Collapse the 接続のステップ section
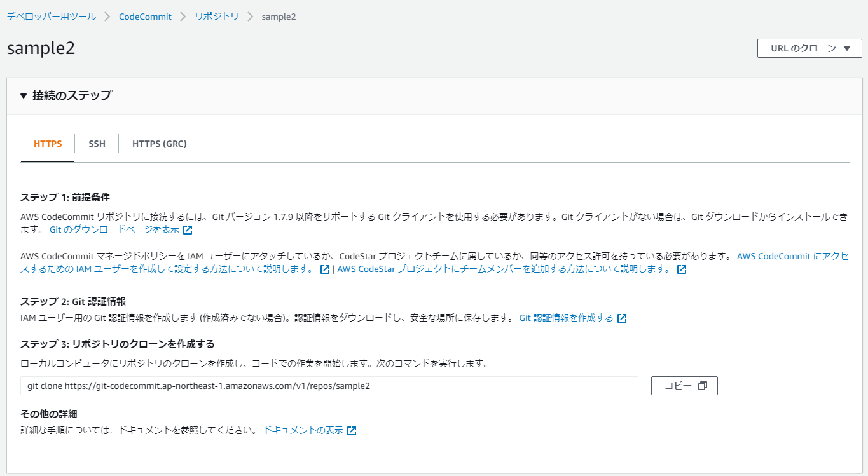Viewport: 868px width, 476px height. coord(23,95)
